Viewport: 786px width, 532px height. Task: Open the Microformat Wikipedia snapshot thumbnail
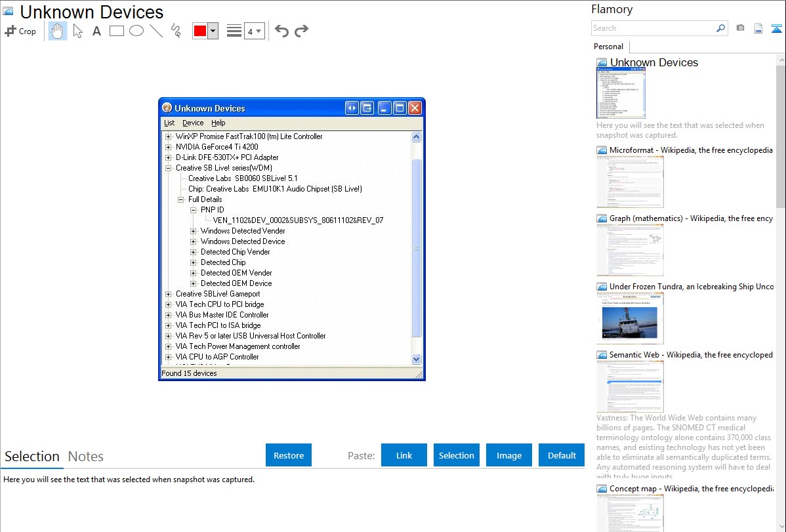[630, 182]
